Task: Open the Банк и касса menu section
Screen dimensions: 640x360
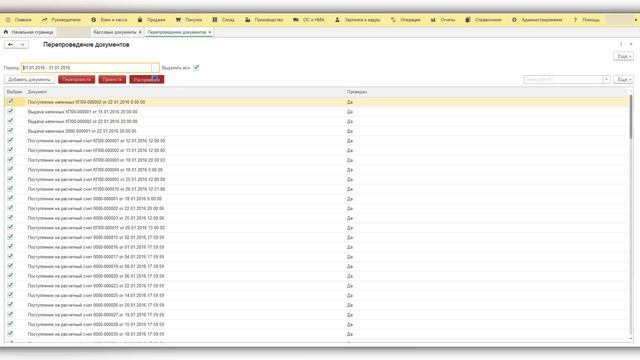Action: coord(113,20)
